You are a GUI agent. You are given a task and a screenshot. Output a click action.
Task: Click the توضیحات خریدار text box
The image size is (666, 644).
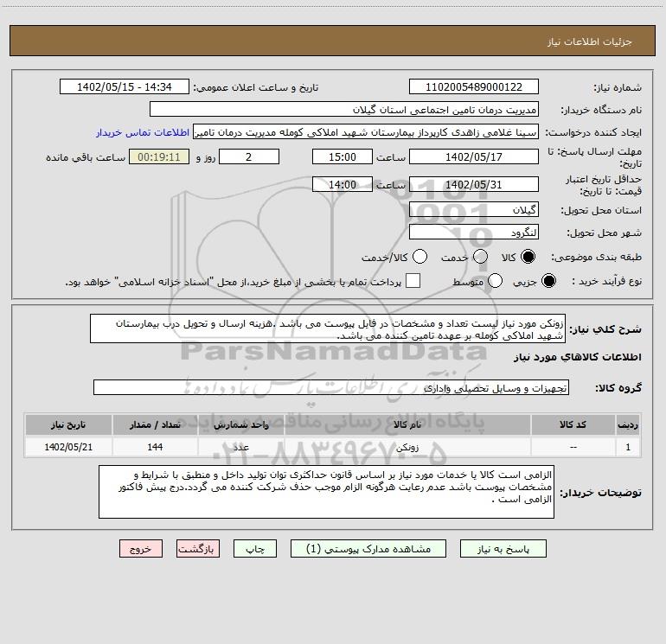(326, 492)
